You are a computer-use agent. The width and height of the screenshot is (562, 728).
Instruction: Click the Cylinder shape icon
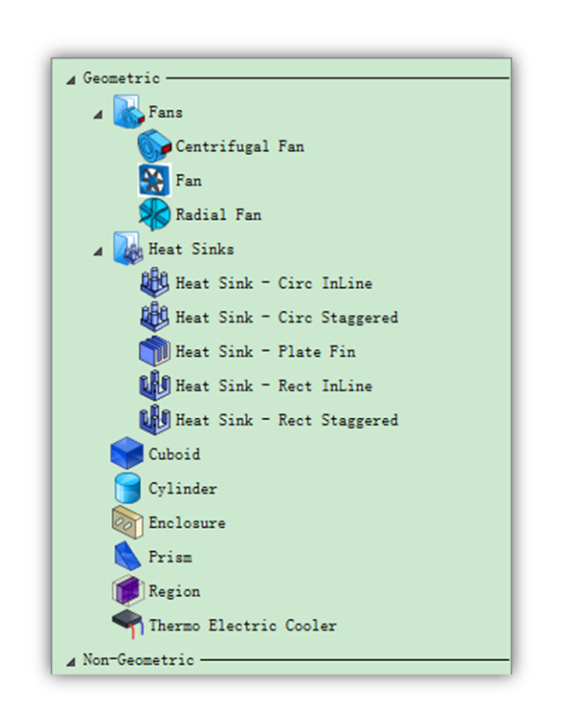click(127, 488)
